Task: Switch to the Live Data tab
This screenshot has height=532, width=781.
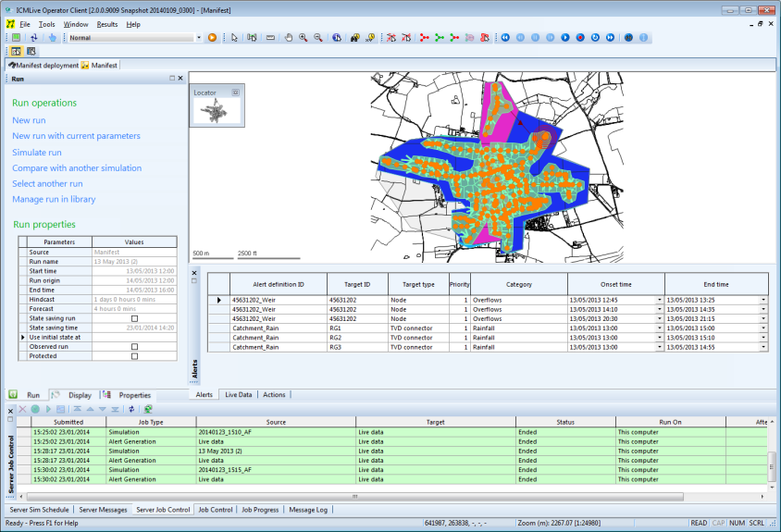Action: pos(239,394)
